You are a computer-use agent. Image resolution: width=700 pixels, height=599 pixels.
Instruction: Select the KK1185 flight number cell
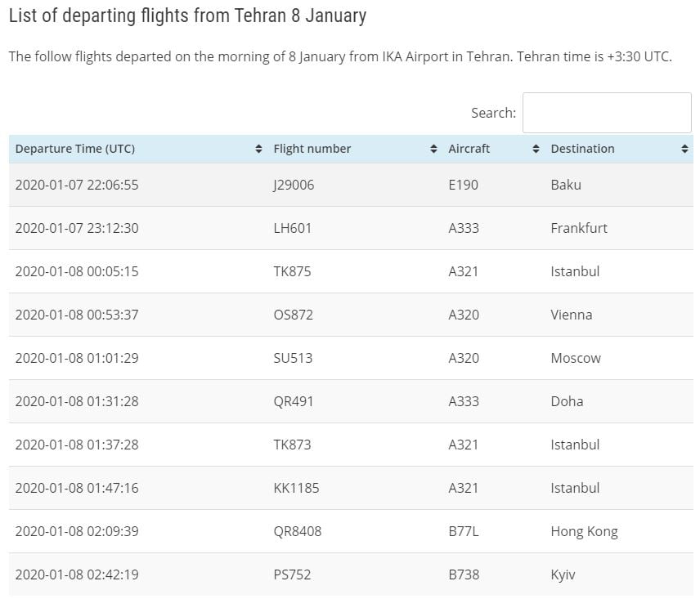[296, 488]
